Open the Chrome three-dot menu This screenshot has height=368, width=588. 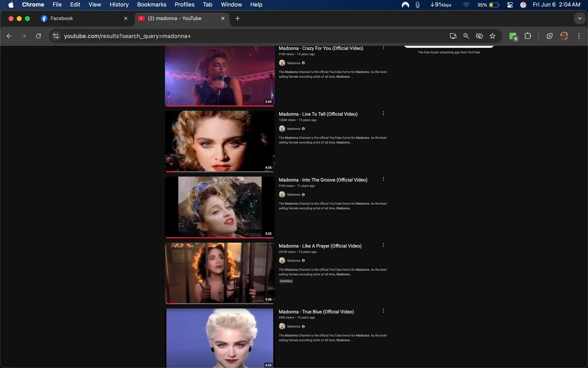tap(579, 36)
